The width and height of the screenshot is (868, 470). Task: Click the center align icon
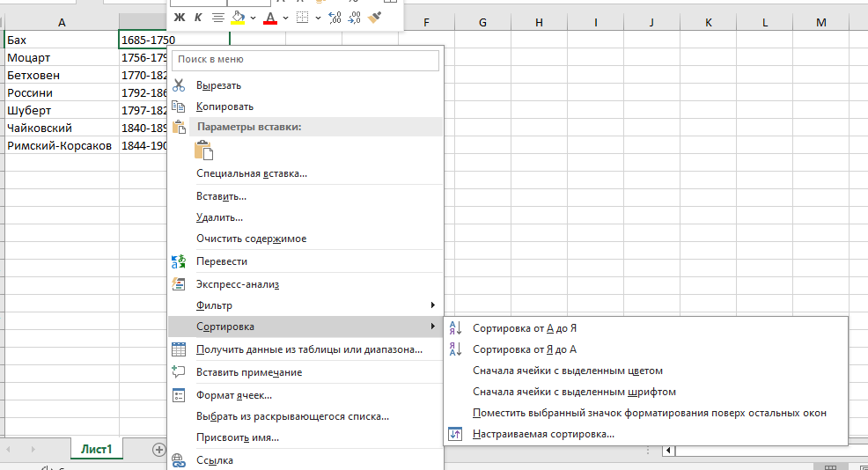218,18
